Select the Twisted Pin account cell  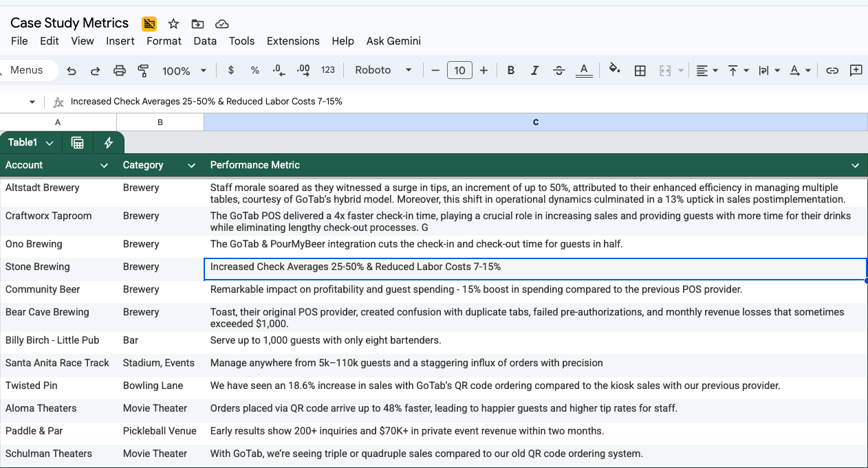pyautogui.click(x=32, y=386)
